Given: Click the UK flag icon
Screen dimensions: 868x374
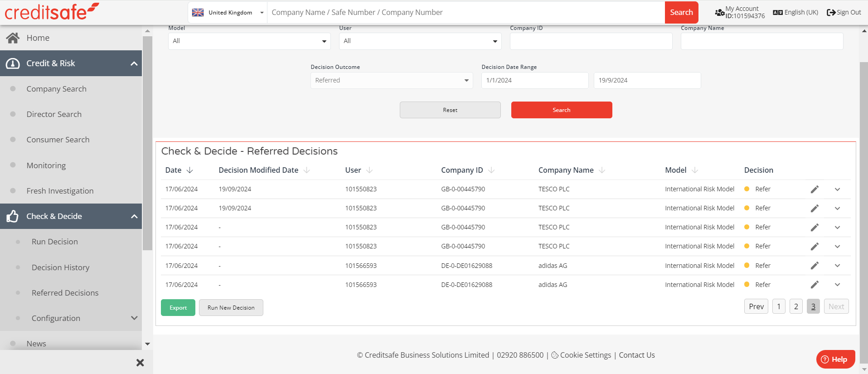Looking at the screenshot, I should (198, 13).
